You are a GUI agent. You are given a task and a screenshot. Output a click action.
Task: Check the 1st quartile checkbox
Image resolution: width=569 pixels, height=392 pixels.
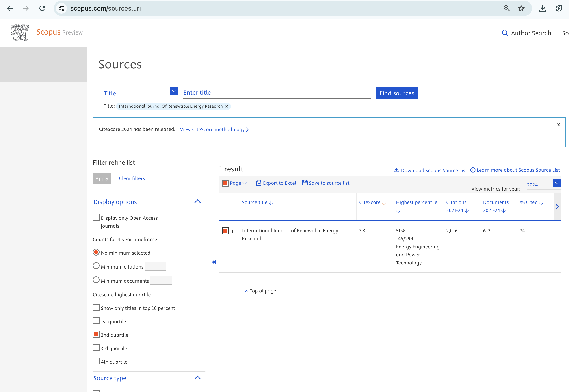(96, 321)
